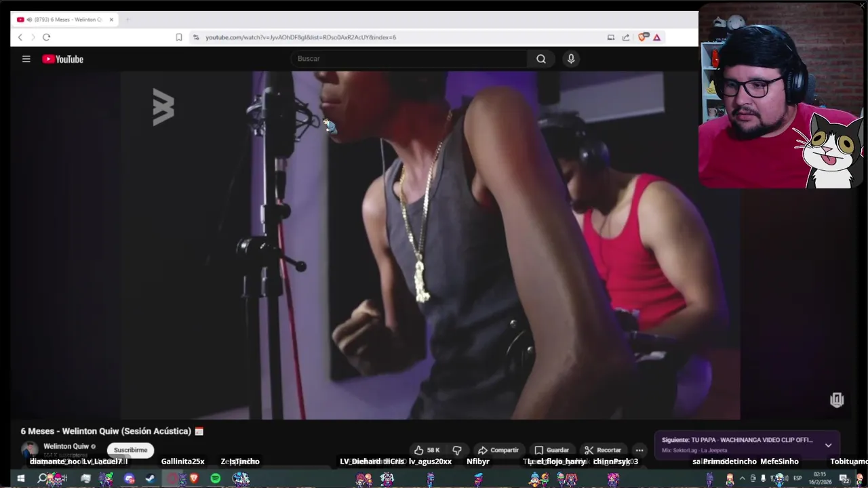
Task: Close the 6 Meses browser tab
Action: [111, 20]
